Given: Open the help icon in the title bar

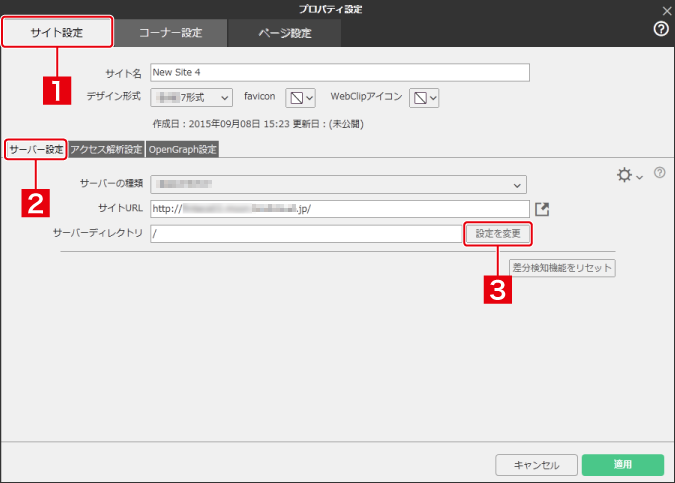Looking at the screenshot, I should pyautogui.click(x=661, y=29).
